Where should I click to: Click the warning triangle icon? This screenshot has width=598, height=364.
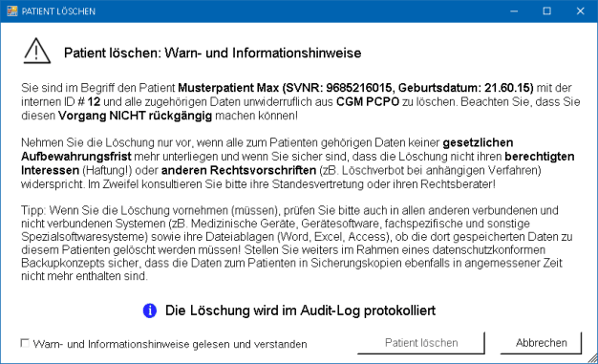36,51
